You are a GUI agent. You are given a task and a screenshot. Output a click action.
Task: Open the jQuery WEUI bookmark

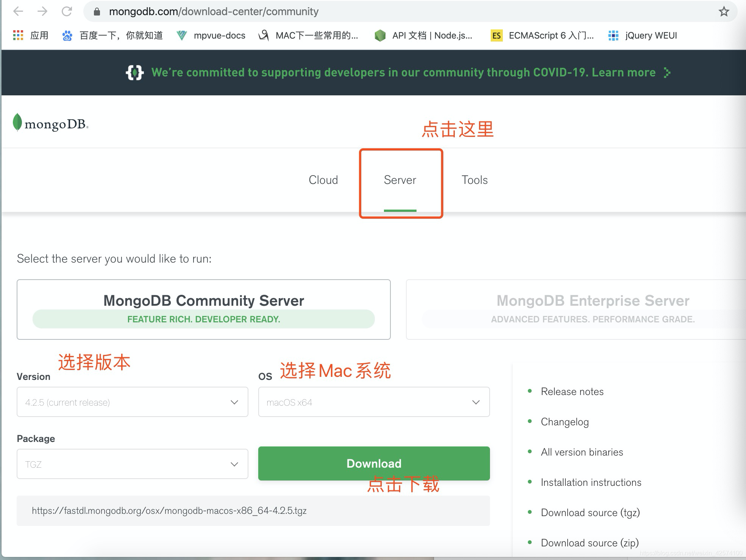tap(642, 35)
